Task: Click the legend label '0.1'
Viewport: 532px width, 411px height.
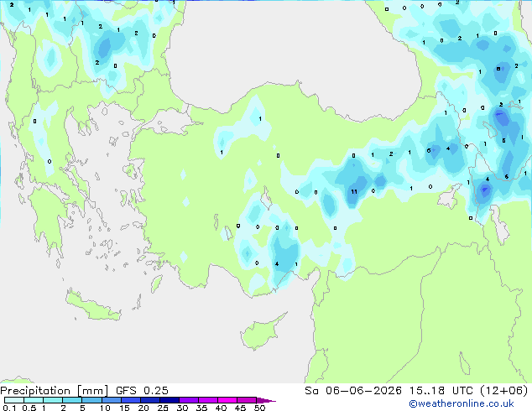Action: point(9,408)
